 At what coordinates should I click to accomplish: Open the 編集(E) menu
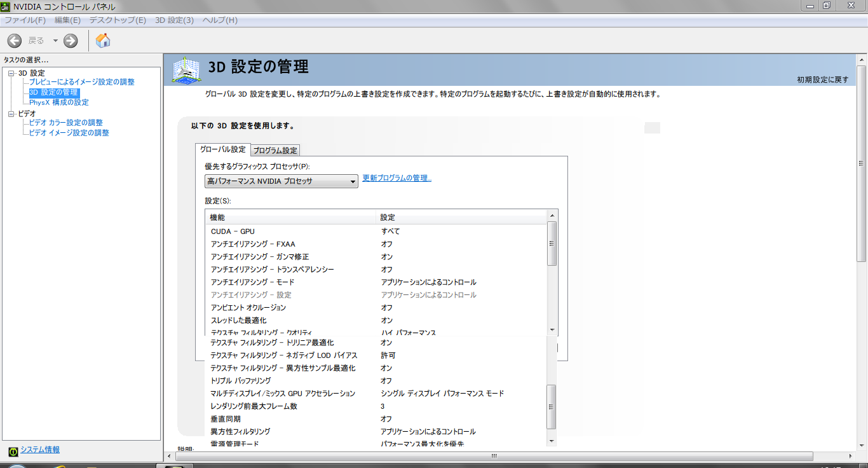(x=67, y=20)
